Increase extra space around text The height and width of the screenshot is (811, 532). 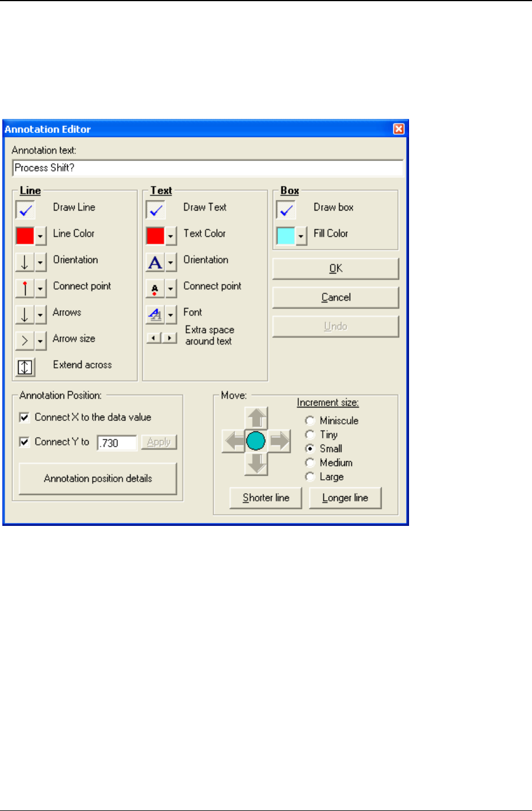click(x=170, y=338)
